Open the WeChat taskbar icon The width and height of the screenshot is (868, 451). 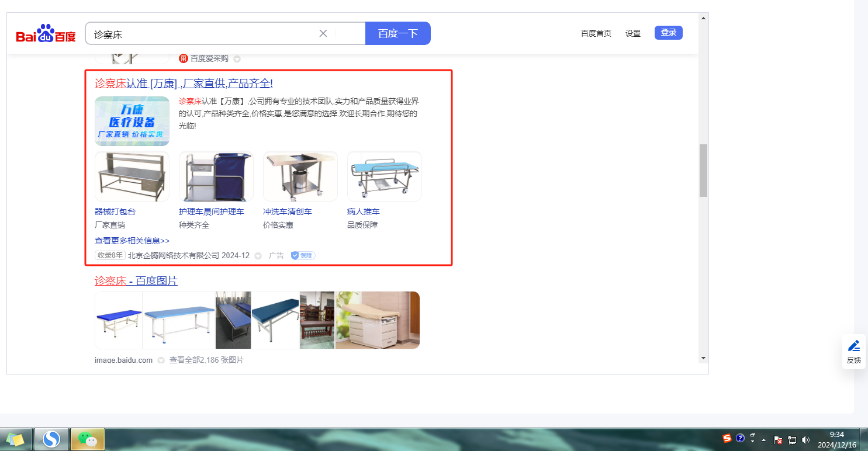pyautogui.click(x=88, y=439)
